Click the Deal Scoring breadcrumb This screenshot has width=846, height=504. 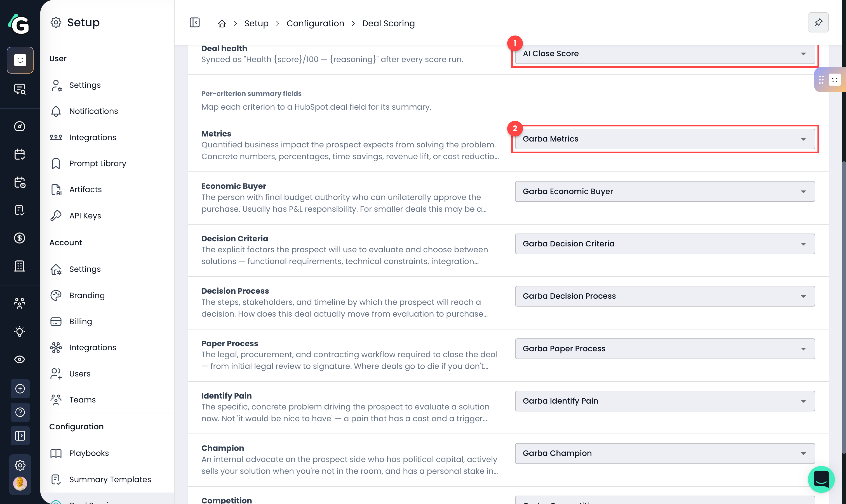tap(388, 23)
